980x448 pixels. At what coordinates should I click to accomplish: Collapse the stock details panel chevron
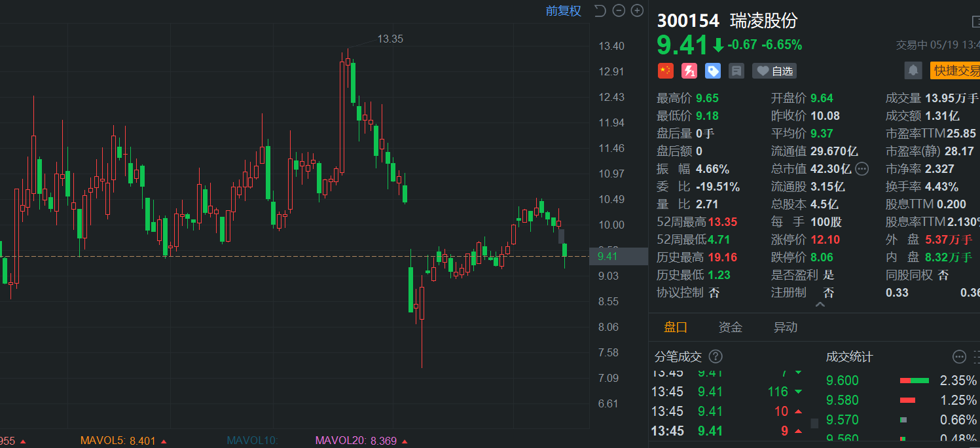pyautogui.click(x=820, y=305)
